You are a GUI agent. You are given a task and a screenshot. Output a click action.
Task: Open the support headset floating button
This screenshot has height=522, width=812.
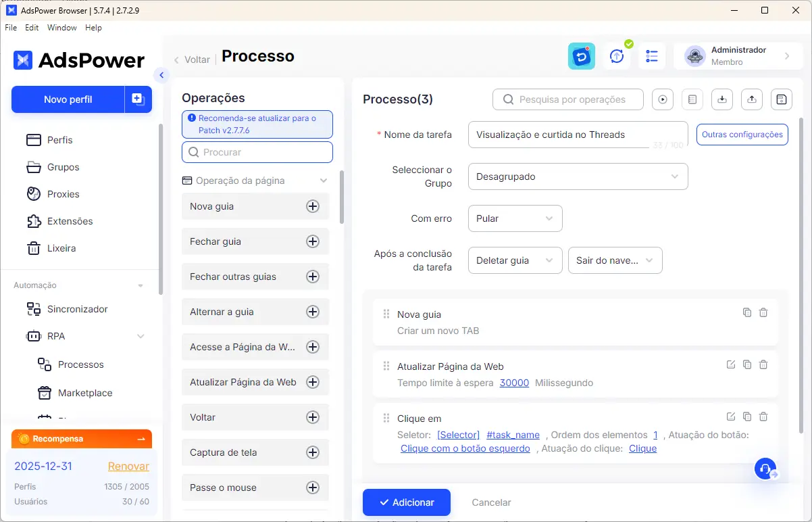pos(765,469)
